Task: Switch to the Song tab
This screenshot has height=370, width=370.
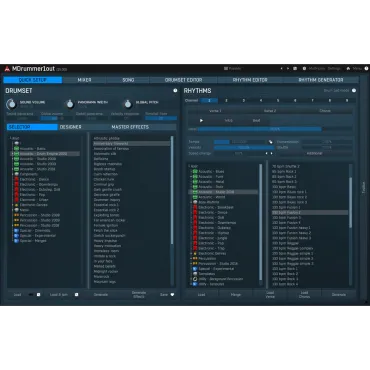Action: [128, 80]
